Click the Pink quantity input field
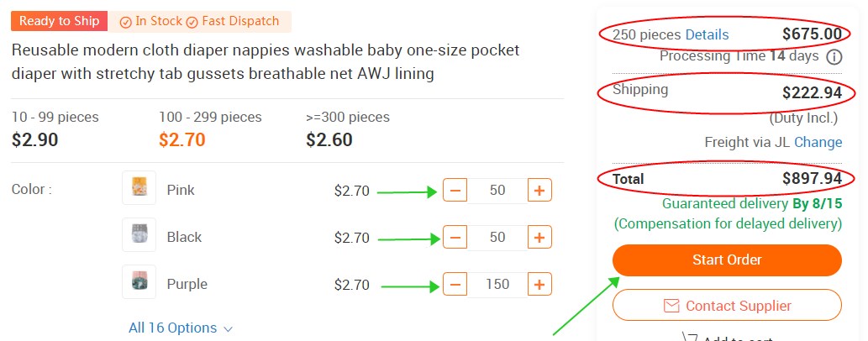 (497, 191)
